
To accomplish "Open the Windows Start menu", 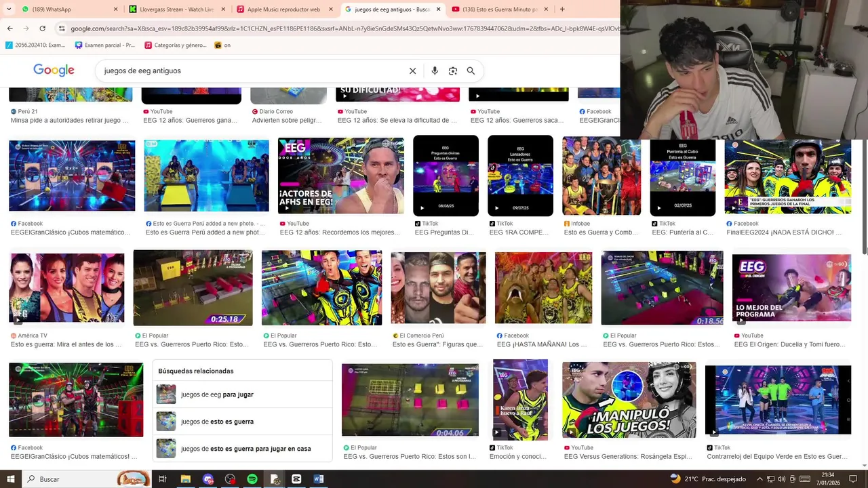I will 10,479.
